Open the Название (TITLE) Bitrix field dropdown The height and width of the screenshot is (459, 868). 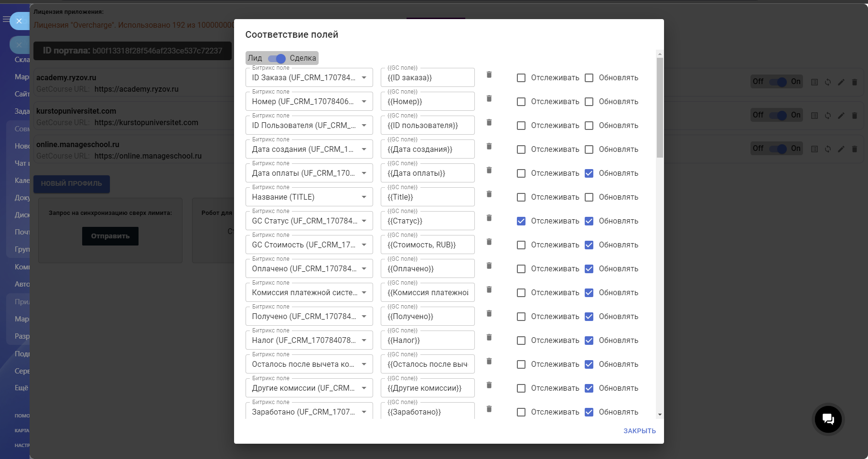click(x=309, y=197)
